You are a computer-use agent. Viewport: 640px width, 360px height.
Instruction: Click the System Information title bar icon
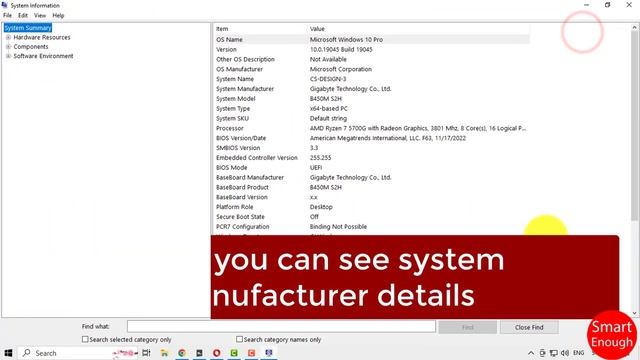[x=5, y=5]
